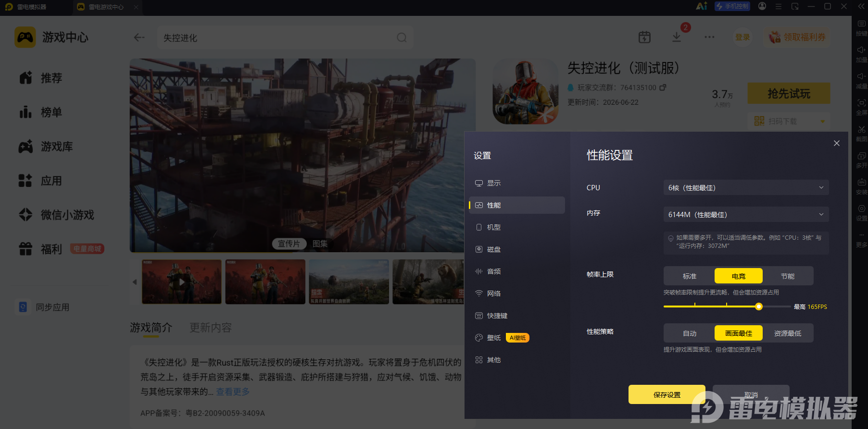
Task: Close the 雷电游戏中心 tab
Action: (x=136, y=7)
